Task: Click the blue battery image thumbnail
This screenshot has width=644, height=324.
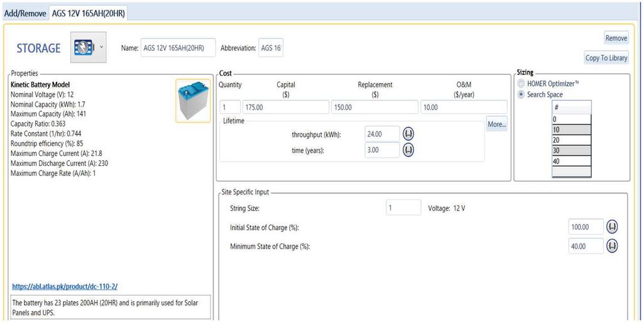Action: point(192,101)
